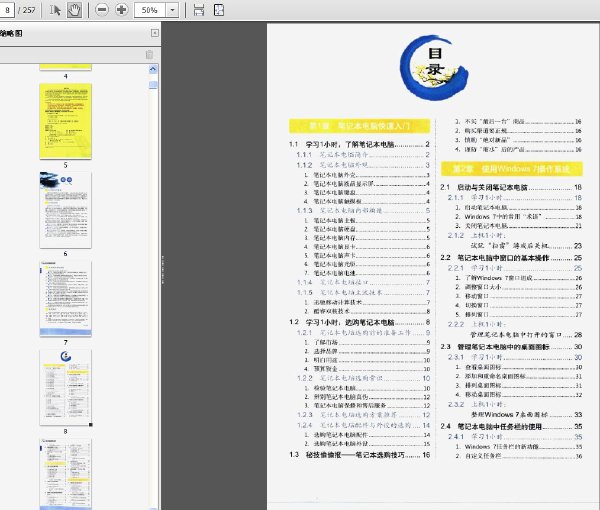Zoom in with the plus button
This screenshot has width=600, height=510.
(x=122, y=10)
